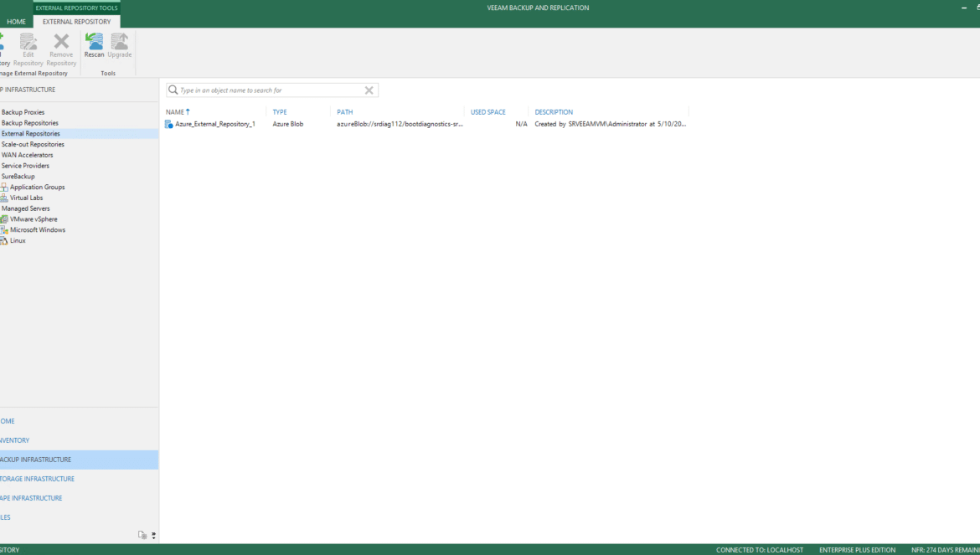Open the Inventory navigation view
Screen dimensions: 980x555
point(14,441)
